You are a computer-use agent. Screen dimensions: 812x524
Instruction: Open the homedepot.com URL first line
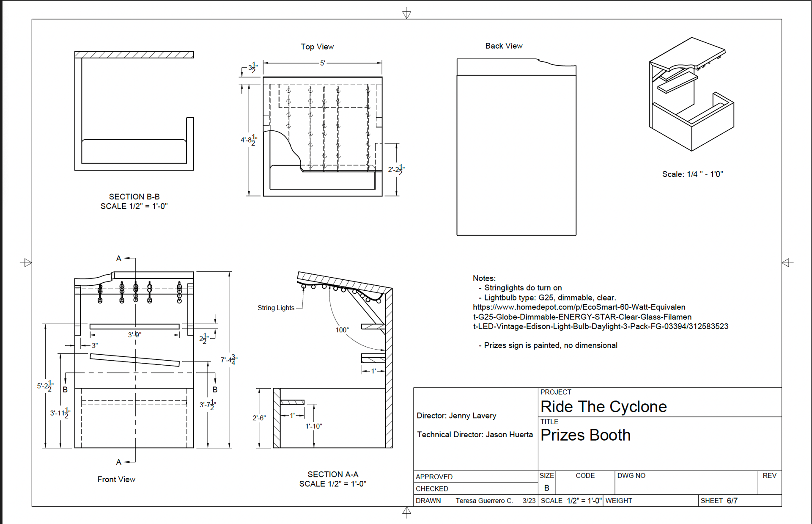click(579, 307)
